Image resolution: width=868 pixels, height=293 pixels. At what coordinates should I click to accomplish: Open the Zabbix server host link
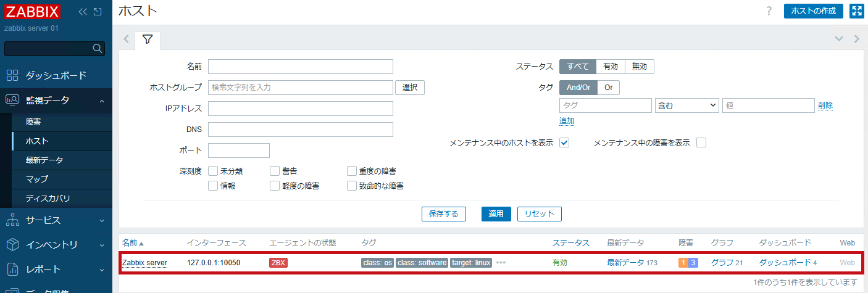pyautogui.click(x=144, y=263)
